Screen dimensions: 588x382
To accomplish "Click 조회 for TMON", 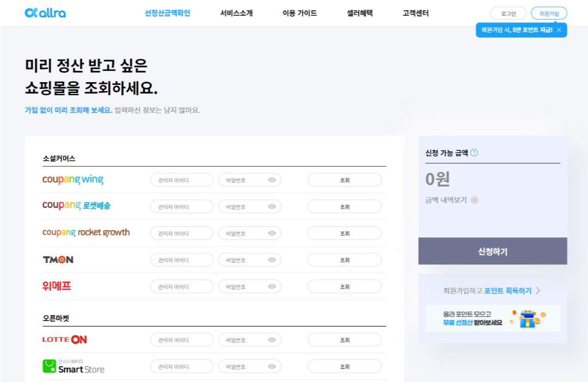I will pyautogui.click(x=345, y=260).
